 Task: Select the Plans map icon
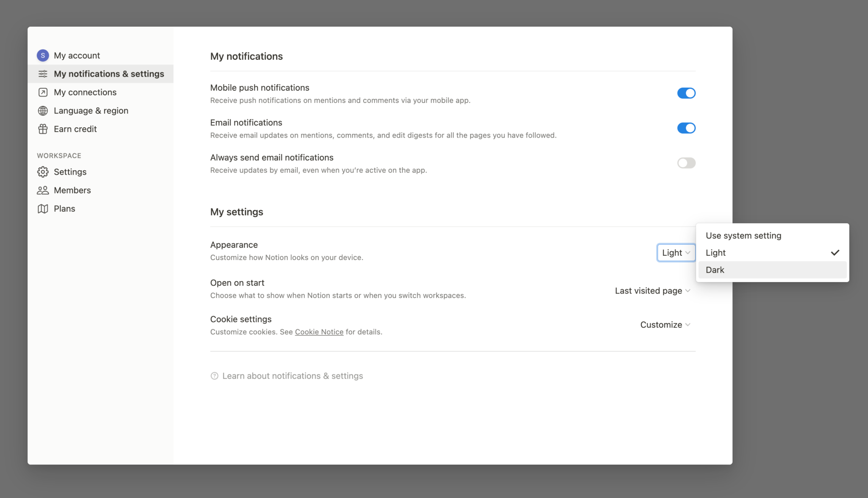43,208
